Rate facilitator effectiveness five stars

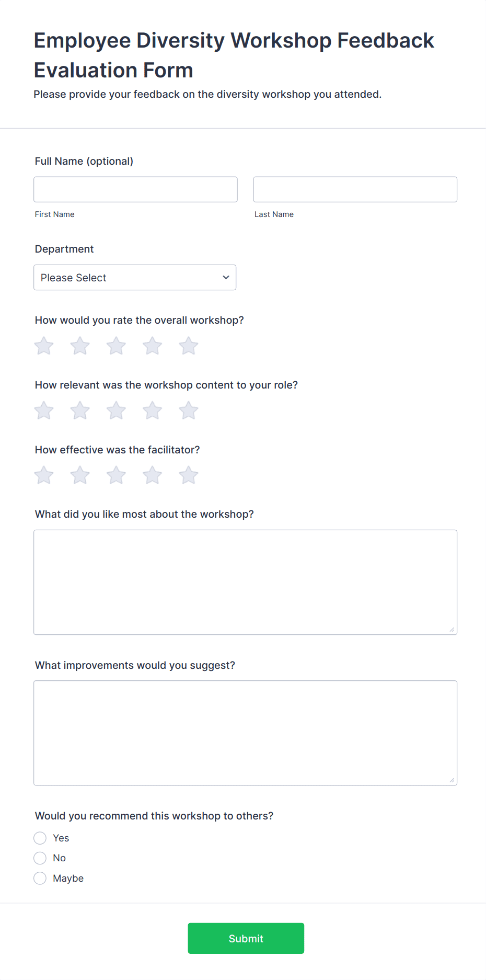188,475
